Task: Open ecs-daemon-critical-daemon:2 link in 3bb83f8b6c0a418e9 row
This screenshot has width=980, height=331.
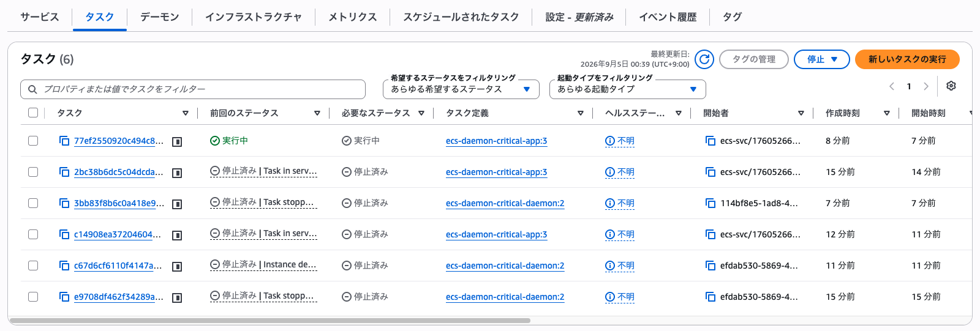Action: (505, 203)
